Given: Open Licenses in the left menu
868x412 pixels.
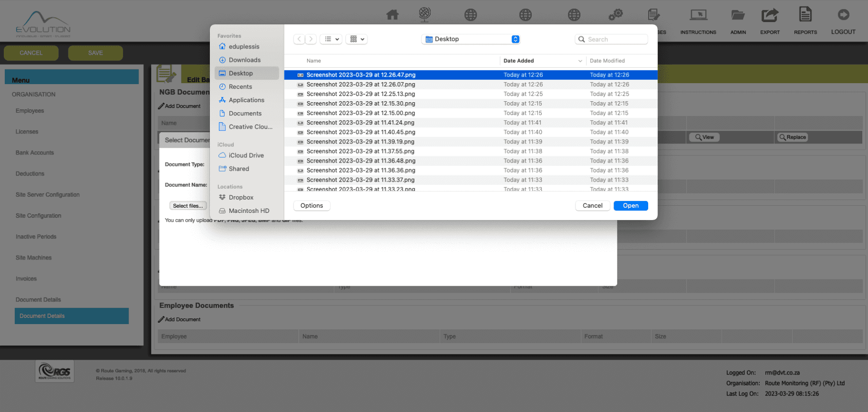Looking at the screenshot, I should point(27,132).
